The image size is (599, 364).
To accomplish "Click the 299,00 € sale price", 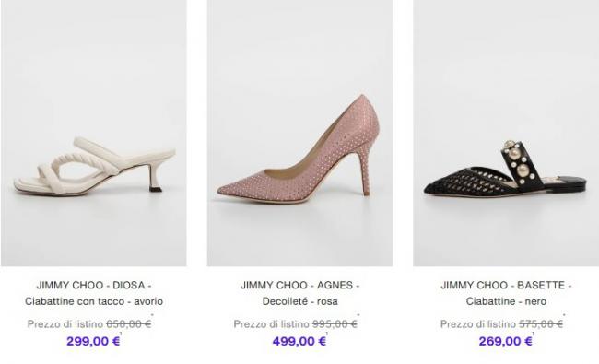I will (94, 341).
